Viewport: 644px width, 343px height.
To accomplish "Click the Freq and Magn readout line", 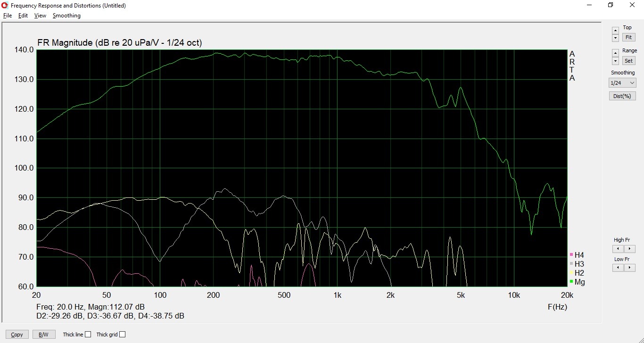I will (91, 307).
